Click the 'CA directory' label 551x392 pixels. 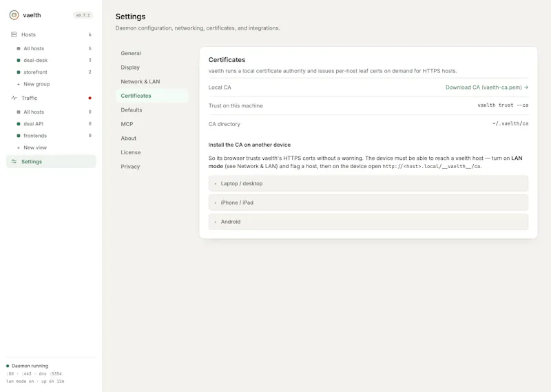[x=225, y=124]
